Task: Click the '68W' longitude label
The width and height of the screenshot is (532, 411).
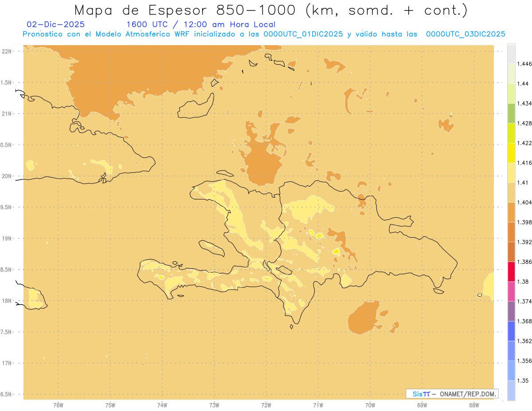Action: (474, 405)
